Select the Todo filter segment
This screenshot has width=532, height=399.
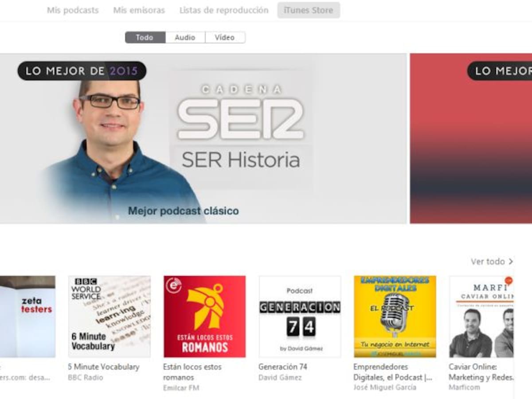(145, 38)
